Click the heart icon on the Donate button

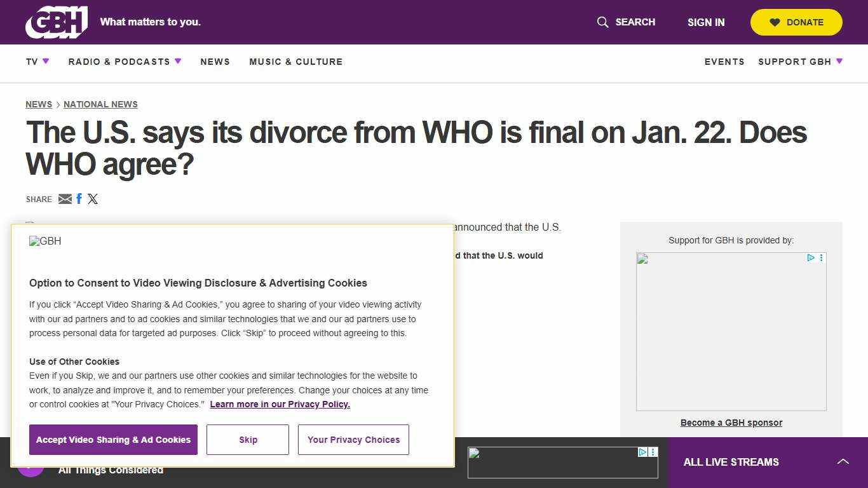774,22
